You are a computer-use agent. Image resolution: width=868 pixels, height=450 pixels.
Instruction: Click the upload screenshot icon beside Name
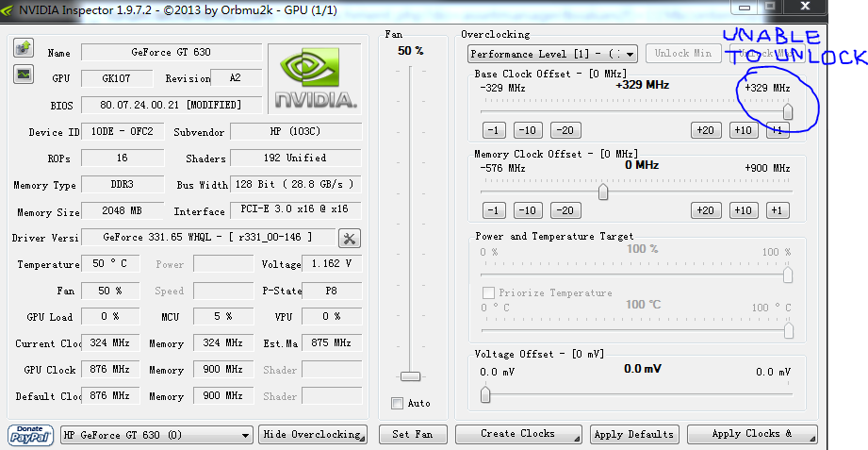(24, 48)
